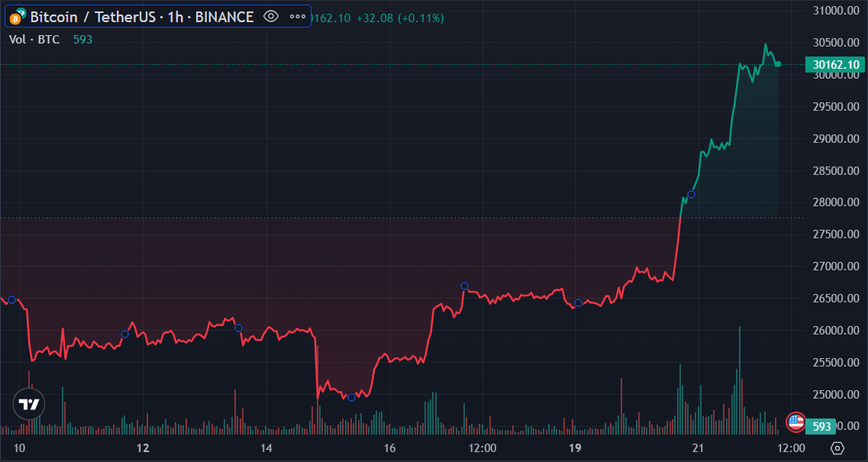The width and height of the screenshot is (868, 462).
Task: Open the hexagon chart settings icon
Action: (x=837, y=447)
